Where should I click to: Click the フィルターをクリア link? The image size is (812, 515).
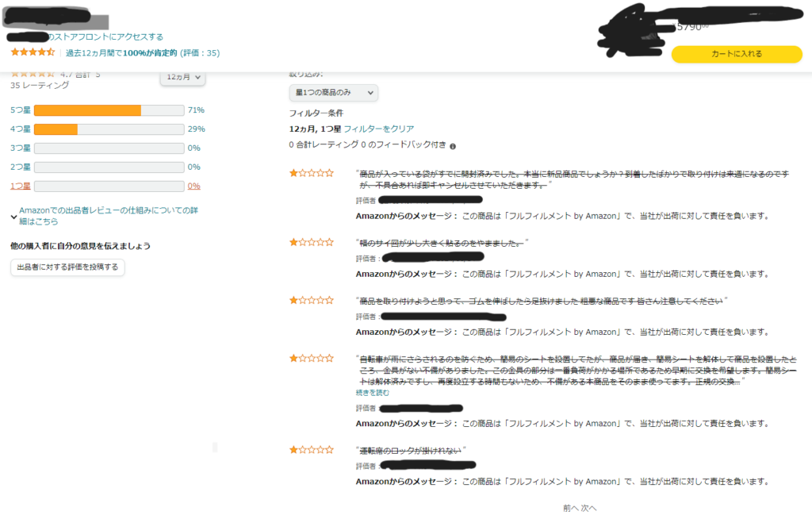tap(378, 129)
